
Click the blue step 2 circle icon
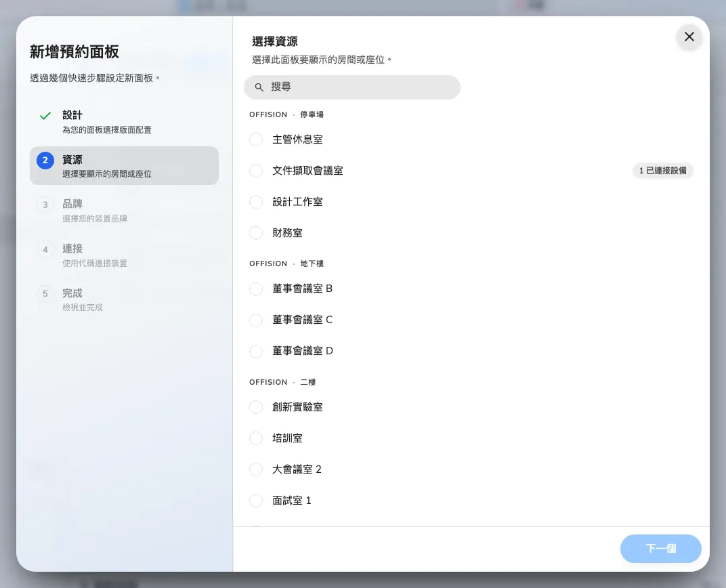[45, 160]
